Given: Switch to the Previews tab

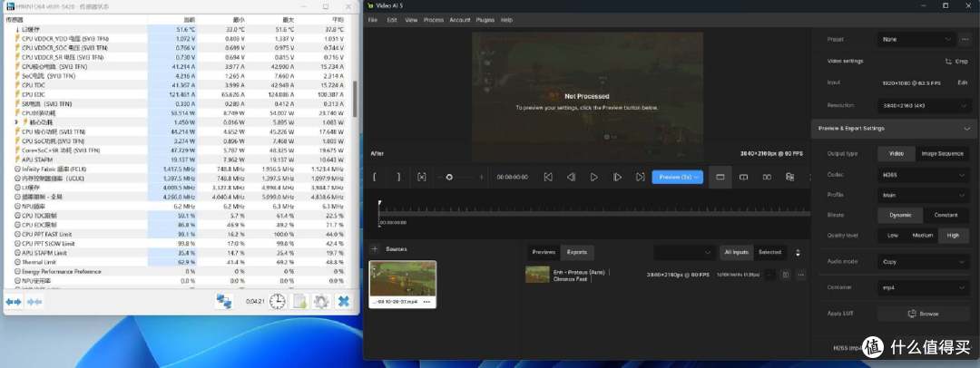Looking at the screenshot, I should [x=544, y=252].
